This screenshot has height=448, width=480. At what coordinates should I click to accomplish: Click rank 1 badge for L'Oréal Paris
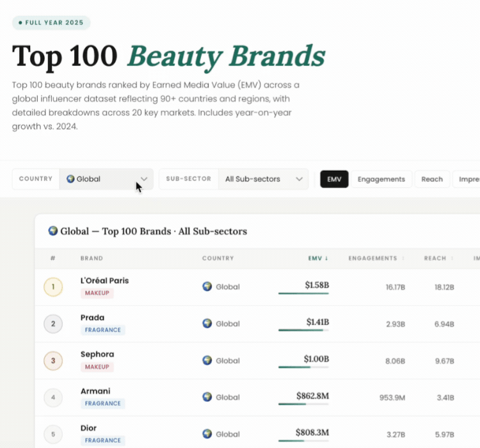53,287
